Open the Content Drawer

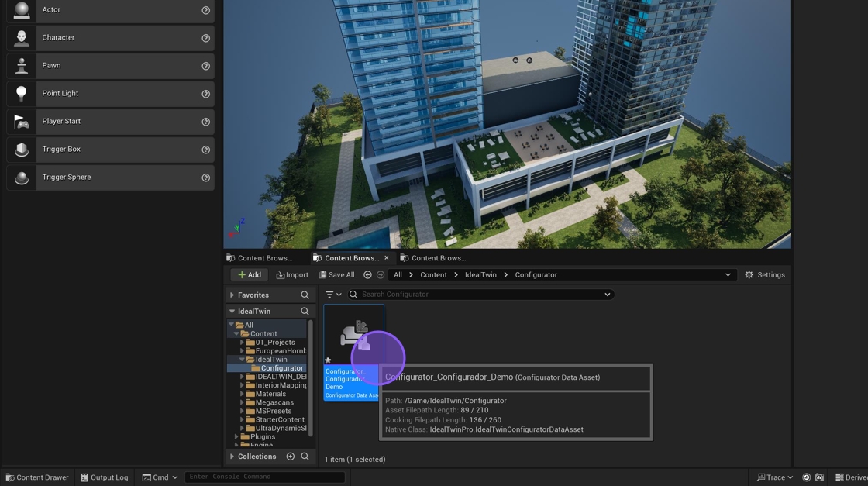36,477
